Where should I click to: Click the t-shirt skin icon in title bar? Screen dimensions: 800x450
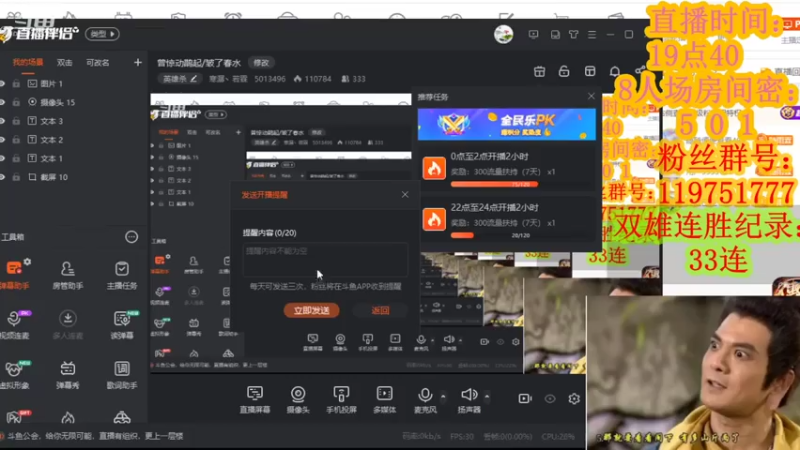573,34
